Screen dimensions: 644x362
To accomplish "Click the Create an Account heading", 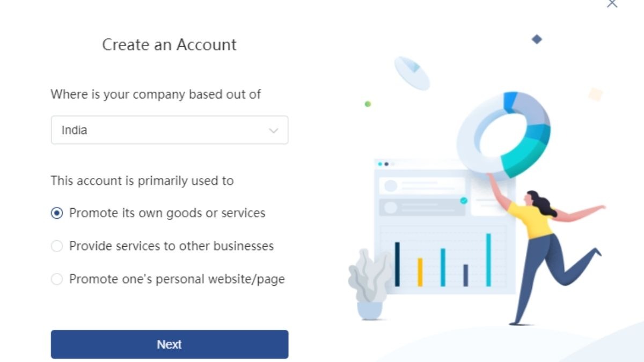I will point(170,45).
